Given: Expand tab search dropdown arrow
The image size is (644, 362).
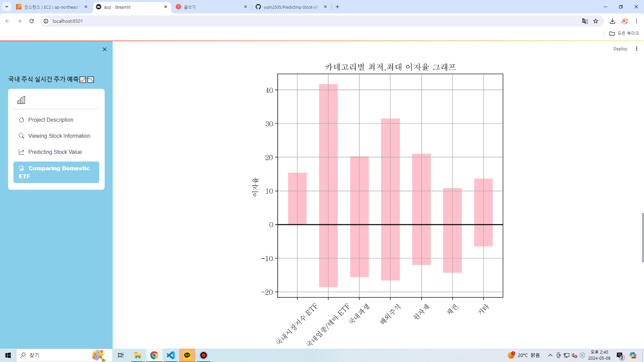Looking at the screenshot, I should point(6,7).
